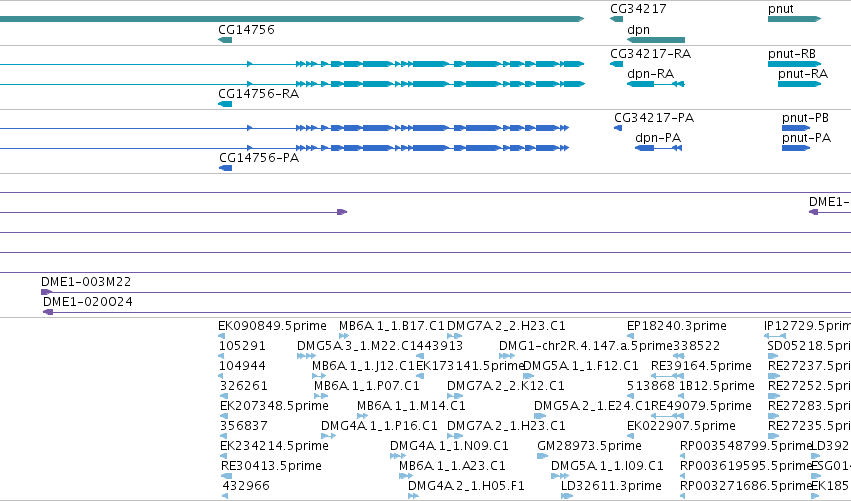851x501 pixels.
Task: Select EST label 1B12.5prime
Action: point(716,386)
